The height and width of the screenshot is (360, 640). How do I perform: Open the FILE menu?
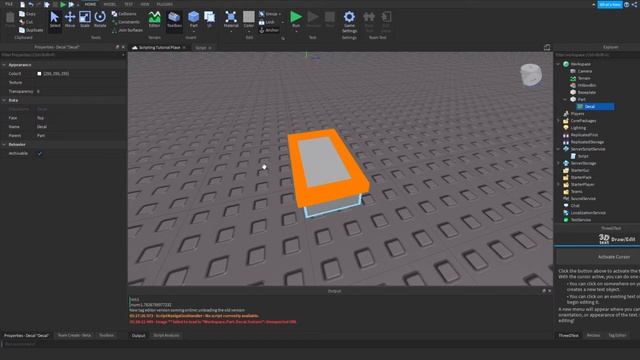click(x=9, y=4)
